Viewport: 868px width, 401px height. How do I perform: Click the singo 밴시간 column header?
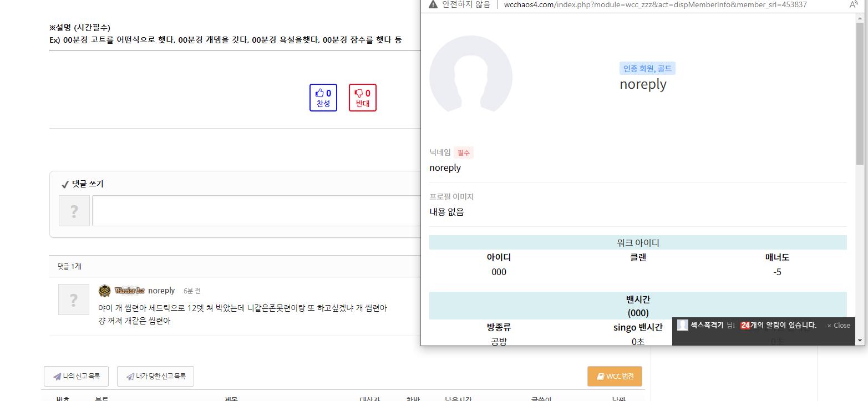[638, 327]
